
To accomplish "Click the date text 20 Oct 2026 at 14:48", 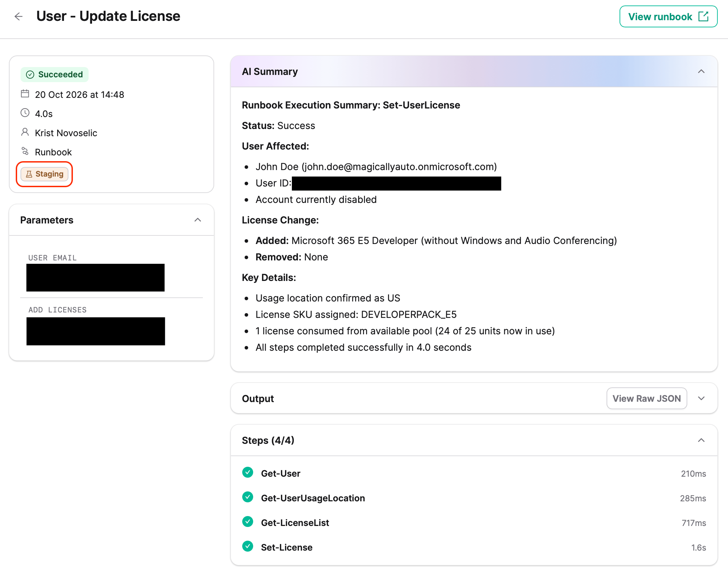I will click(79, 94).
